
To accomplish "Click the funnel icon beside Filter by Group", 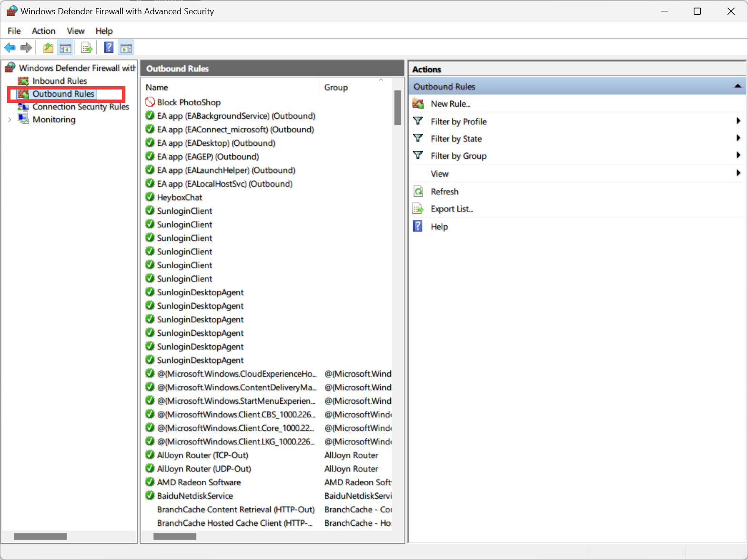I will (x=418, y=155).
